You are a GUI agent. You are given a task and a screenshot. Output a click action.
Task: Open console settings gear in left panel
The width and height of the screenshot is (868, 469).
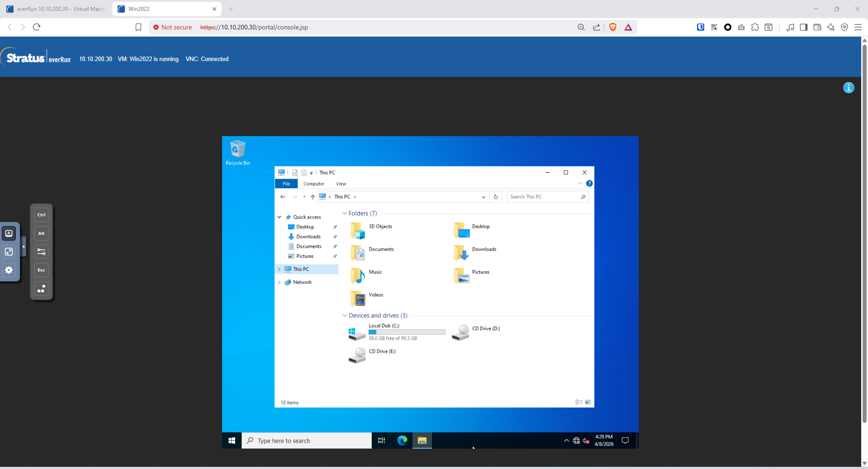(9, 270)
